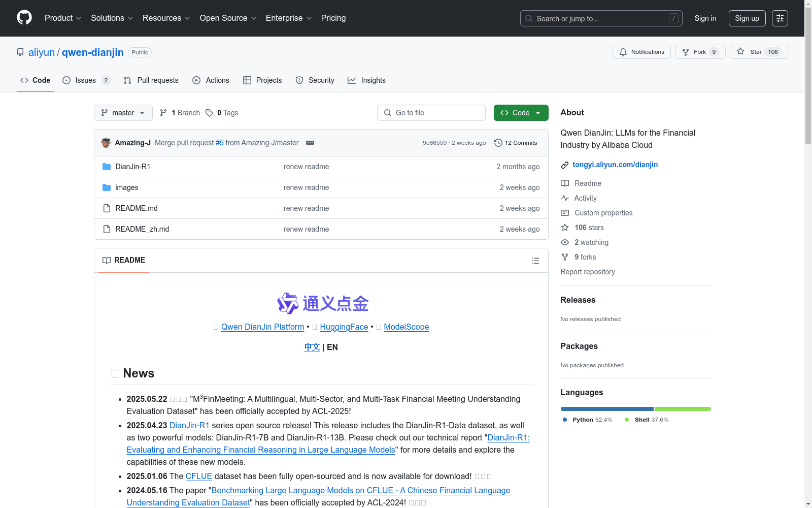812x508 pixels.
Task: Click the link icon beside tongyi.aliyun.com
Action: pos(565,165)
